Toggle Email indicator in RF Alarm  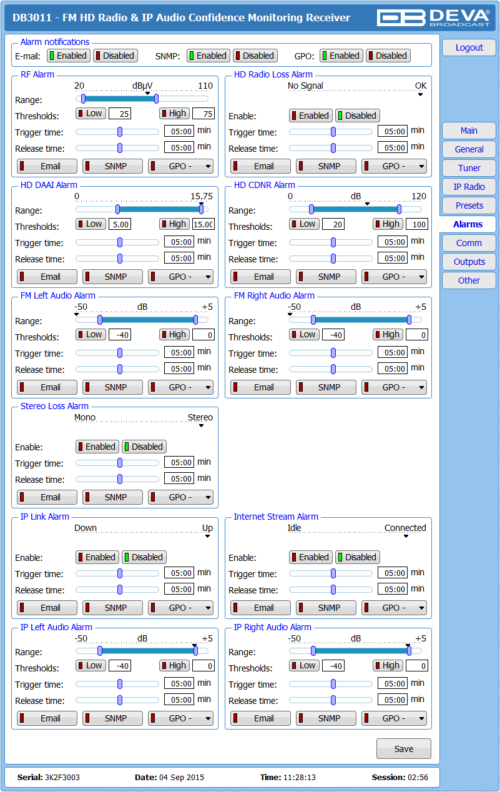pyautogui.click(x=47, y=166)
